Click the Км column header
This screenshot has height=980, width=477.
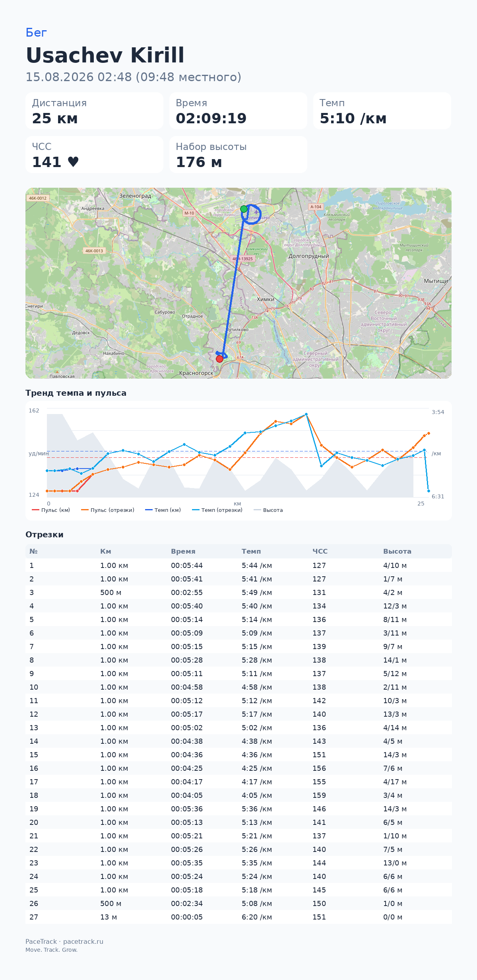click(106, 551)
